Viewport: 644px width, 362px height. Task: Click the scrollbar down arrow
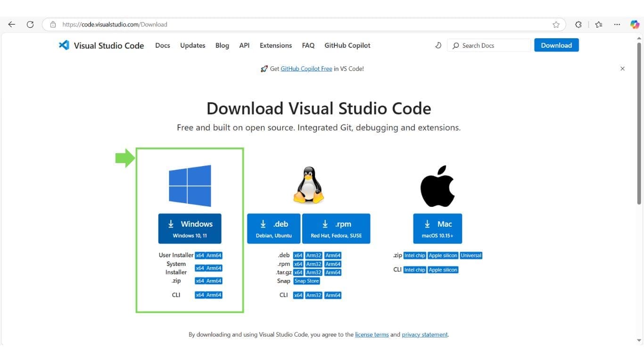[x=639, y=340]
